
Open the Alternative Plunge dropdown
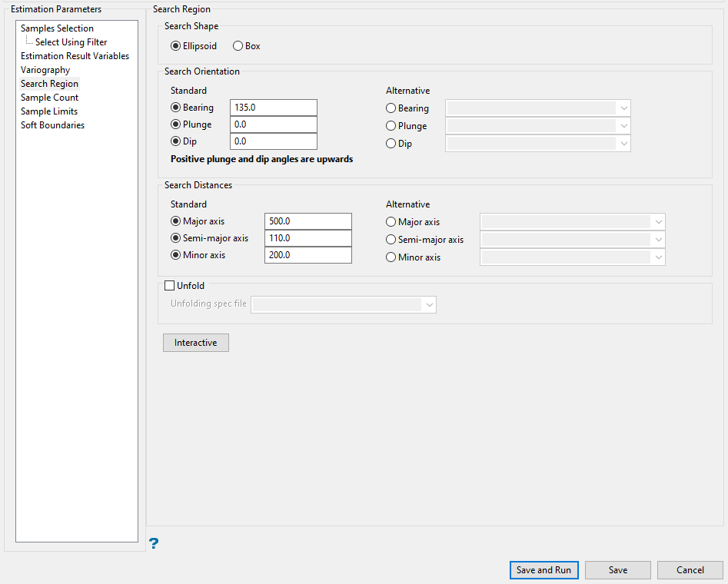point(537,126)
